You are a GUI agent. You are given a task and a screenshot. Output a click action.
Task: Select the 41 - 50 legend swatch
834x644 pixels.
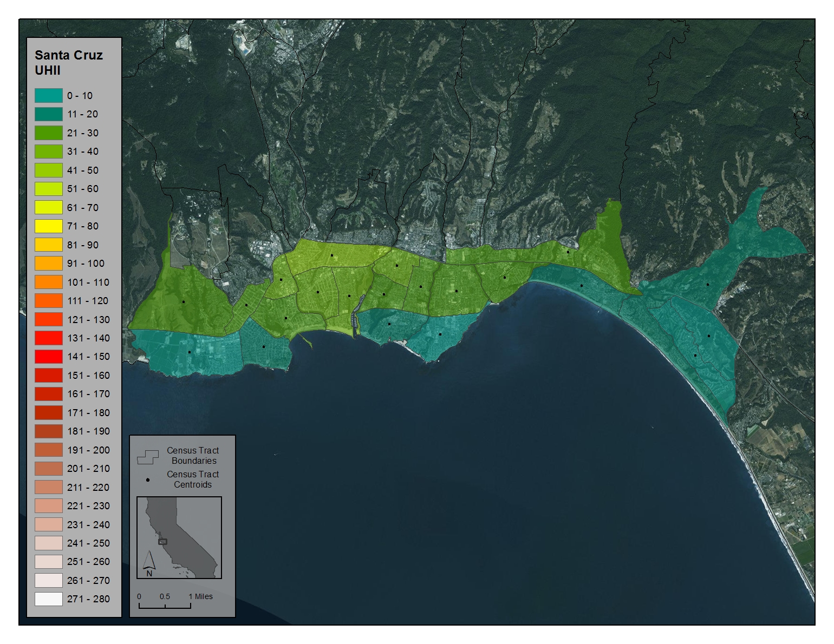click(49, 170)
